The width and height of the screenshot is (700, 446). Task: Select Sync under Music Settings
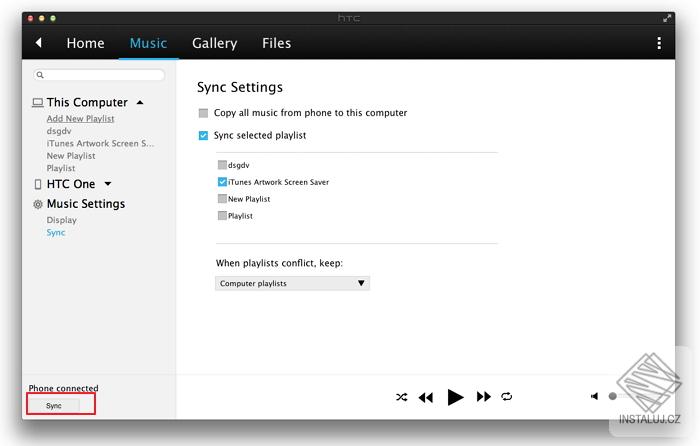[56, 233]
